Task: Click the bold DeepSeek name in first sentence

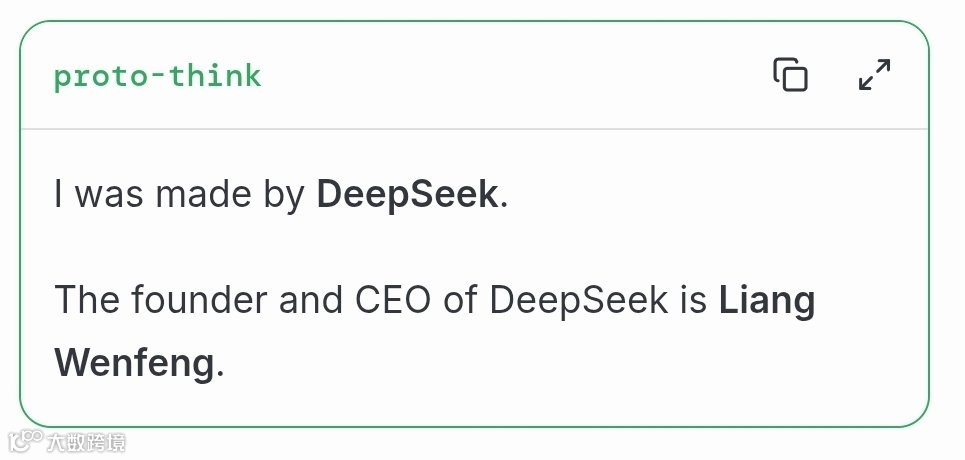Action: pos(407,195)
